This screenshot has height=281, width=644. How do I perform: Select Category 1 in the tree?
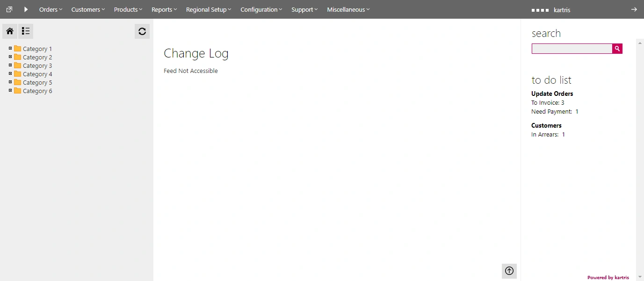click(37, 49)
